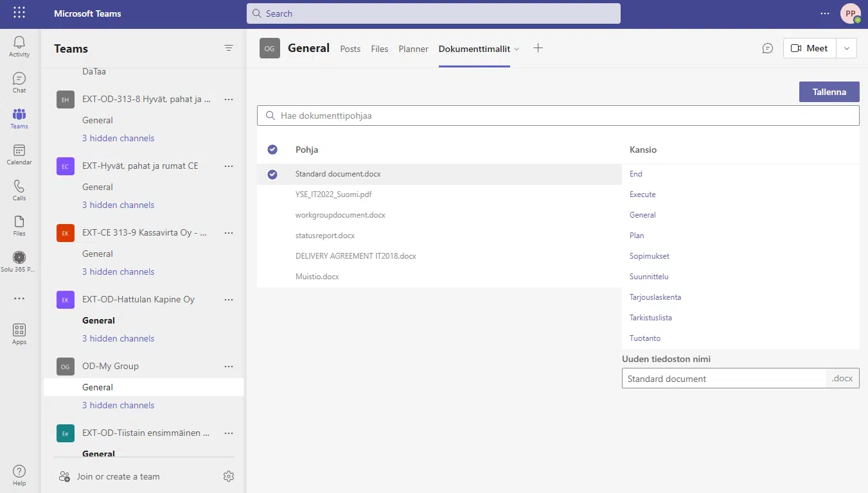Choose the Execute folder
Viewport: 868px width, 493px height.
click(642, 195)
